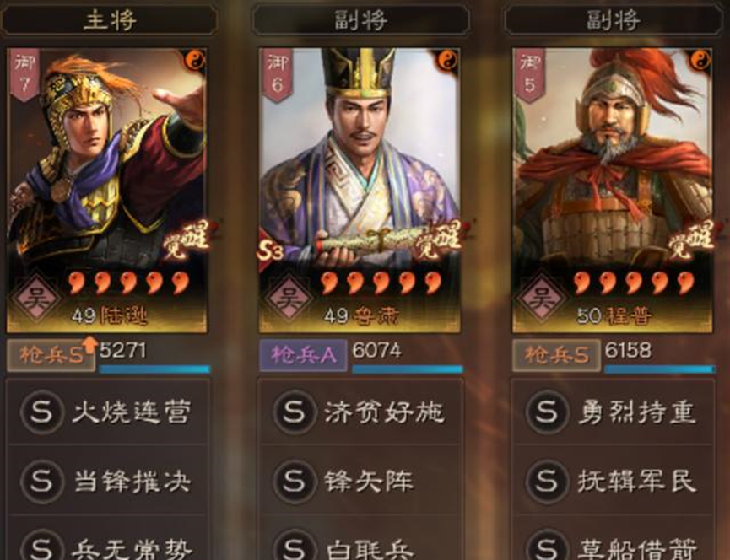Tap the S3 season badge on 鲁肃
Screen dimensions: 730x560
(270, 251)
